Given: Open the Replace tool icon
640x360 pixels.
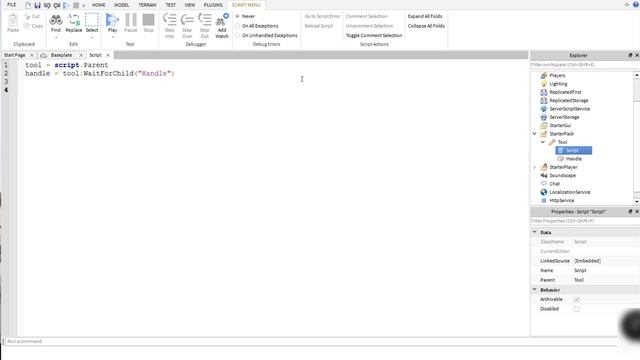Looking at the screenshot, I should 74,20.
